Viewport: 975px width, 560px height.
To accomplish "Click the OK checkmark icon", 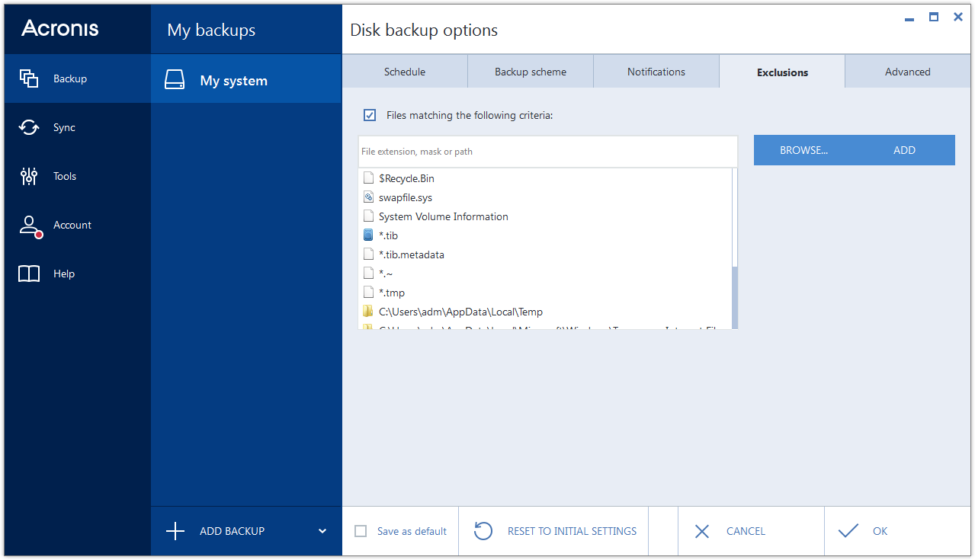I will [848, 531].
